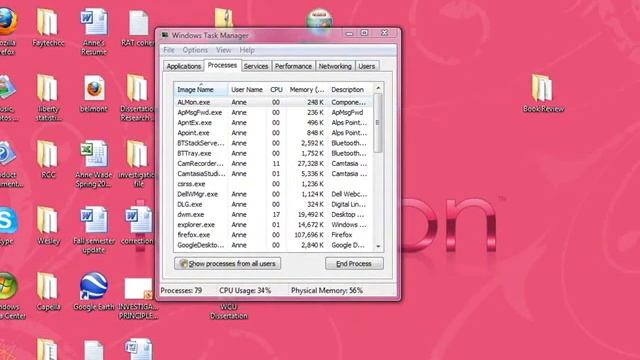Select the ApMsgFwd.exe process row
Image resolution: width=640 pixels, height=360 pixels.
(273, 112)
